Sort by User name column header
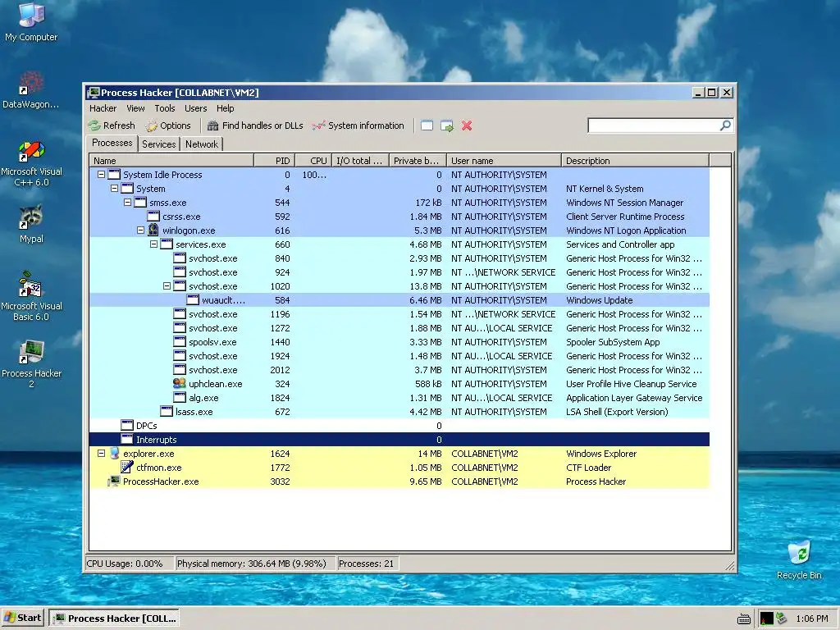Screen dimensions: 840x630 [504, 160]
